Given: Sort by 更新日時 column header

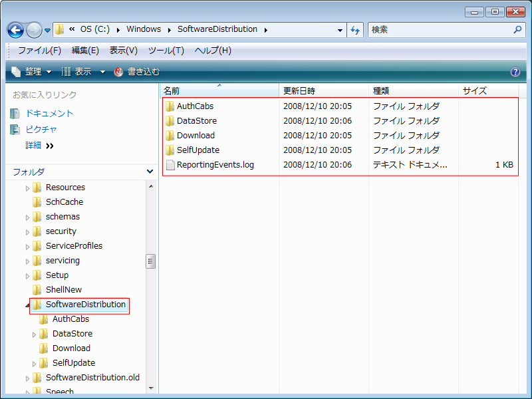Looking at the screenshot, I should (324, 90).
